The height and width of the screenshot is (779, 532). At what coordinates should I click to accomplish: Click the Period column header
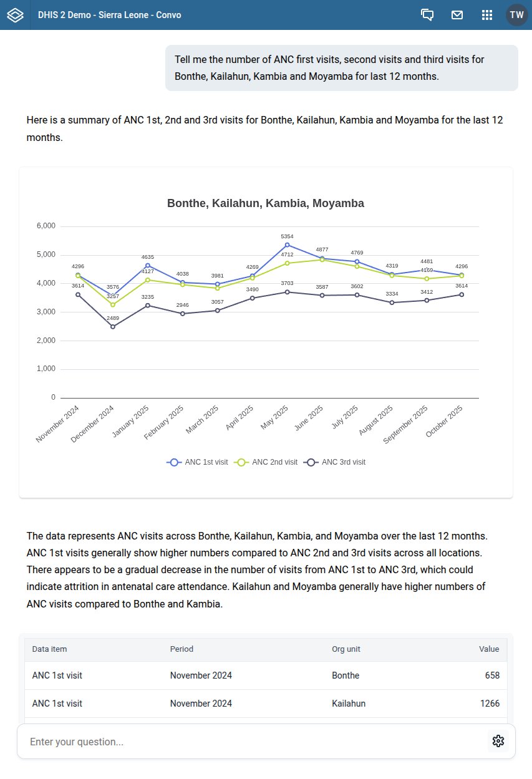181,649
